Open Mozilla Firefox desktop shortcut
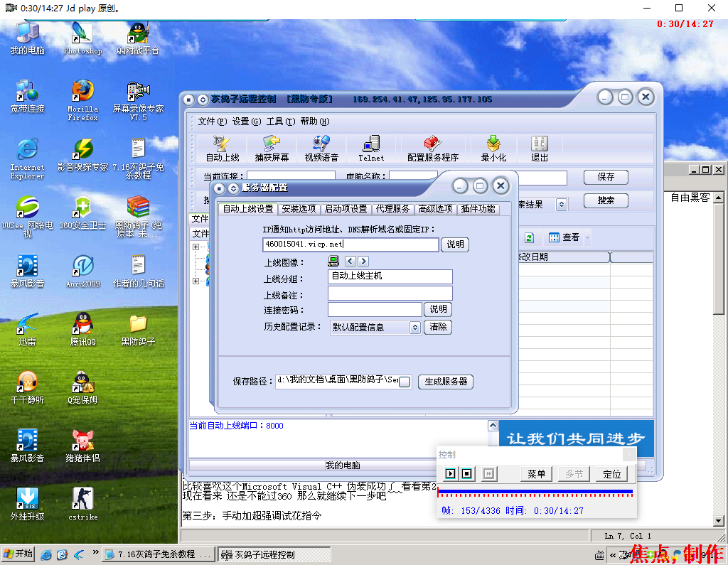The height and width of the screenshot is (565, 728). point(82,100)
